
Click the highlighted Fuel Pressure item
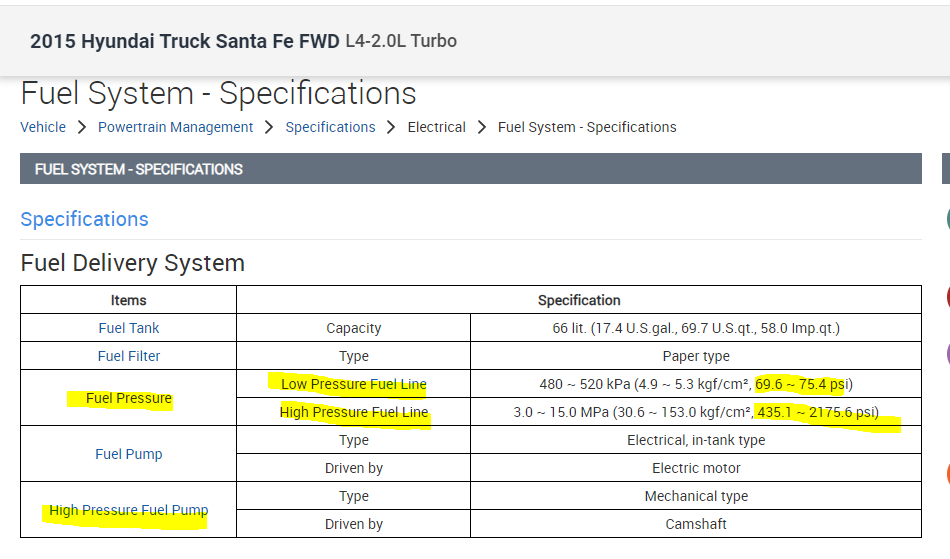point(129,398)
